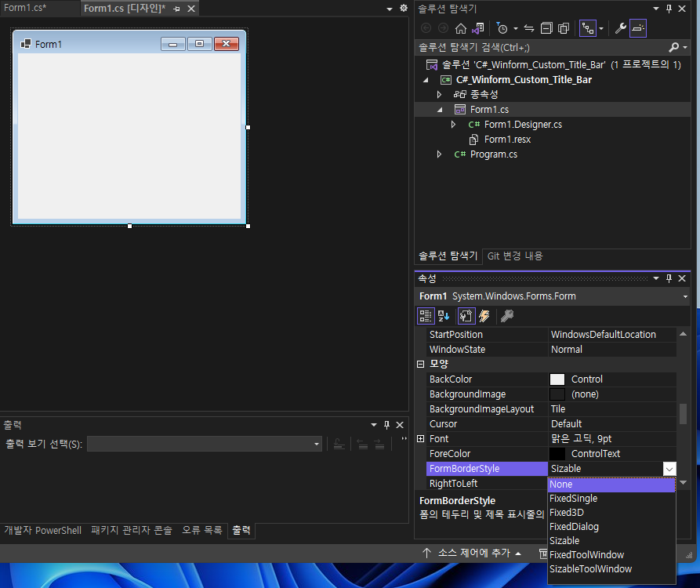Select Form1.Designer.cs in Solution Explorer
Screen dimensions: 700x588
523,125
